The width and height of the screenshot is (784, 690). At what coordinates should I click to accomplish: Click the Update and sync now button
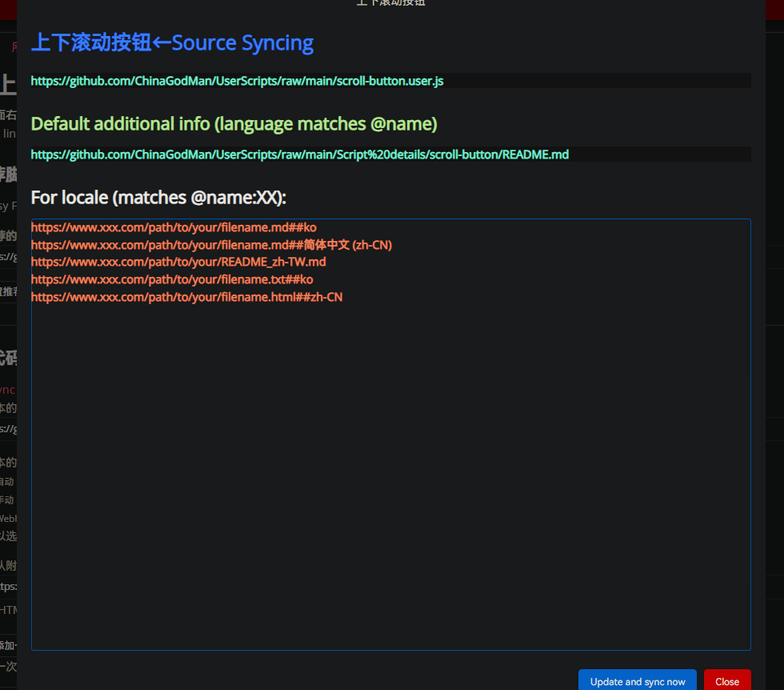pyautogui.click(x=637, y=681)
